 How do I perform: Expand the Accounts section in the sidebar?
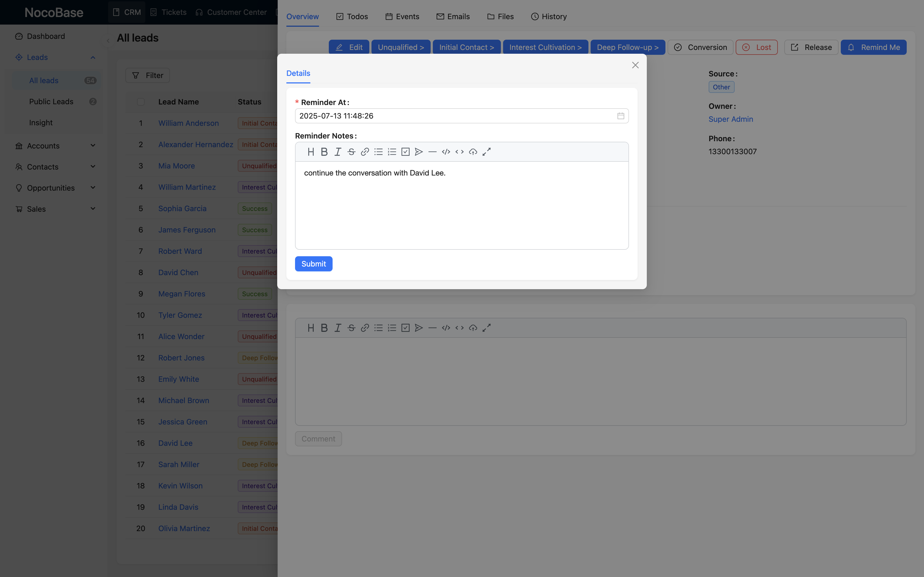click(93, 145)
